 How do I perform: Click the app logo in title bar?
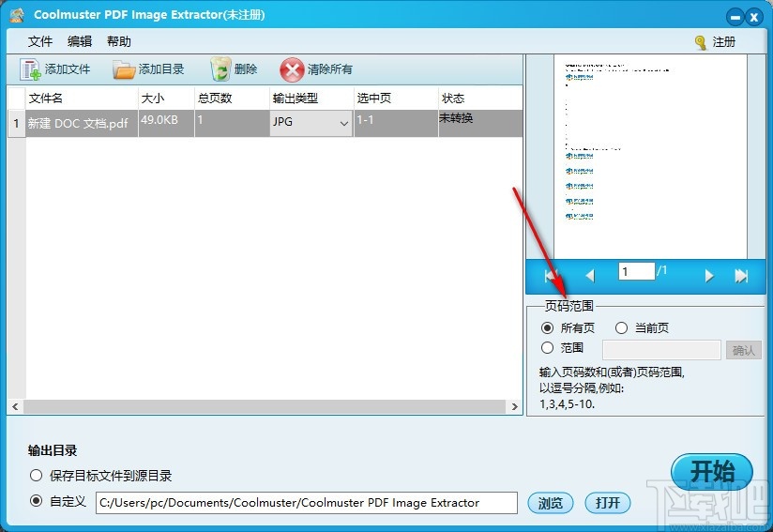point(17,15)
